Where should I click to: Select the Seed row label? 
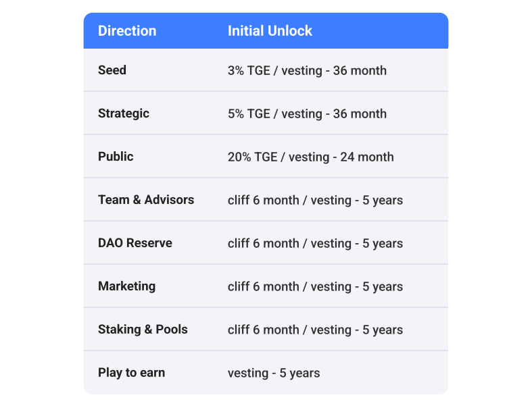click(112, 70)
